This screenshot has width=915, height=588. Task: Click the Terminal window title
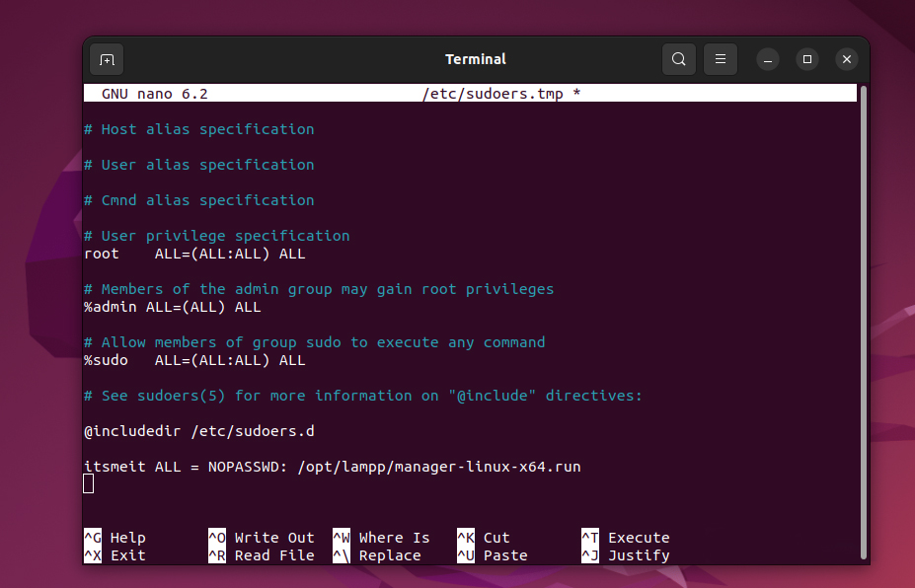476,59
